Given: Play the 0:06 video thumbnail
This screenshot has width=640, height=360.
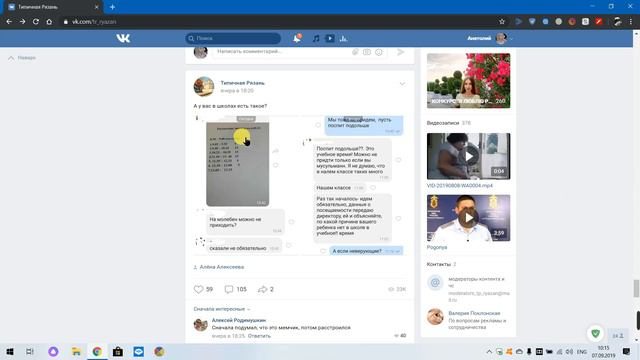Looking at the screenshot, I should [469, 156].
